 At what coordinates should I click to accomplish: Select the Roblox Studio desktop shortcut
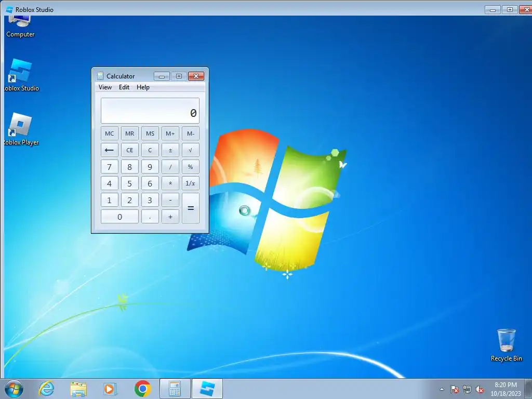(x=20, y=75)
